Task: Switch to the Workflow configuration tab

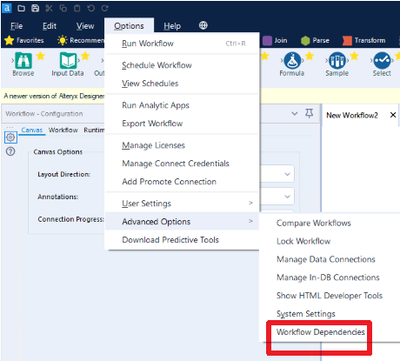Action: [63, 130]
